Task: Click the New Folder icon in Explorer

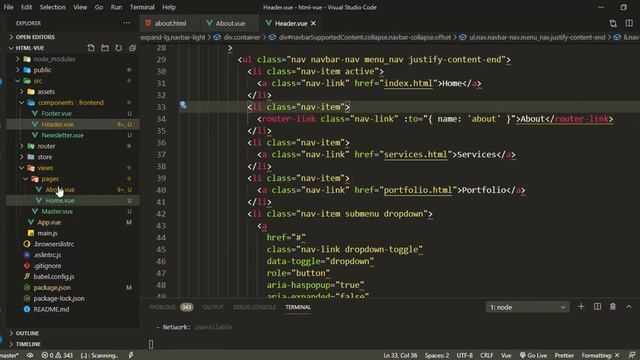Action: [105, 48]
